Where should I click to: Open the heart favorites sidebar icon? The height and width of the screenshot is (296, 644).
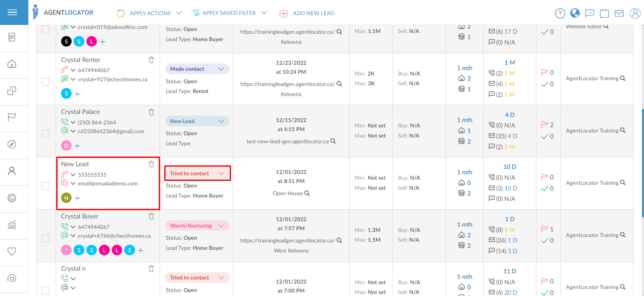click(x=12, y=251)
